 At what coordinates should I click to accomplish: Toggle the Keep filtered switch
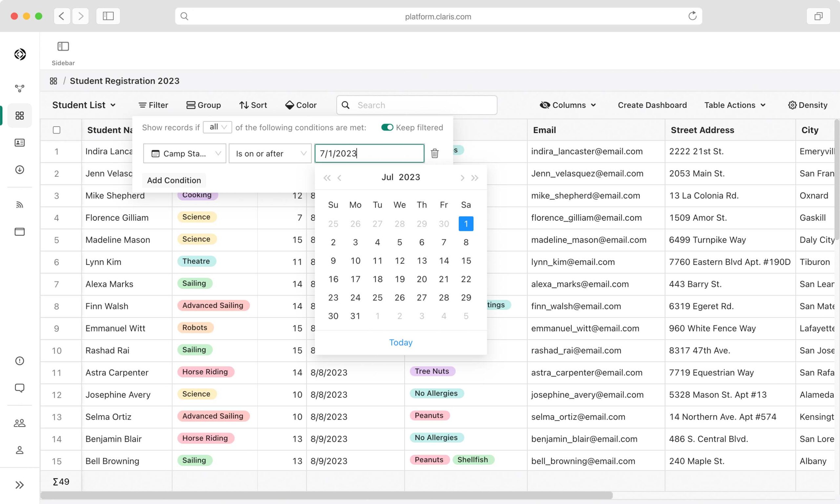coord(387,127)
